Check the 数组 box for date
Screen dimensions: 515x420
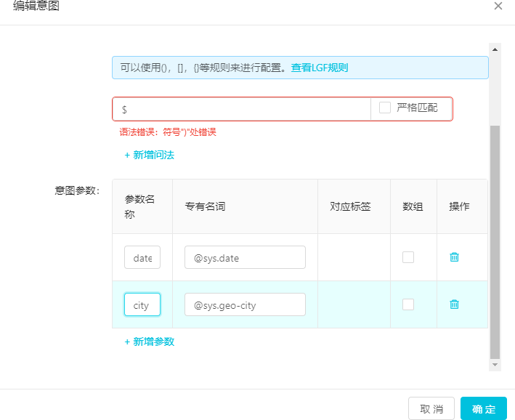pos(408,257)
